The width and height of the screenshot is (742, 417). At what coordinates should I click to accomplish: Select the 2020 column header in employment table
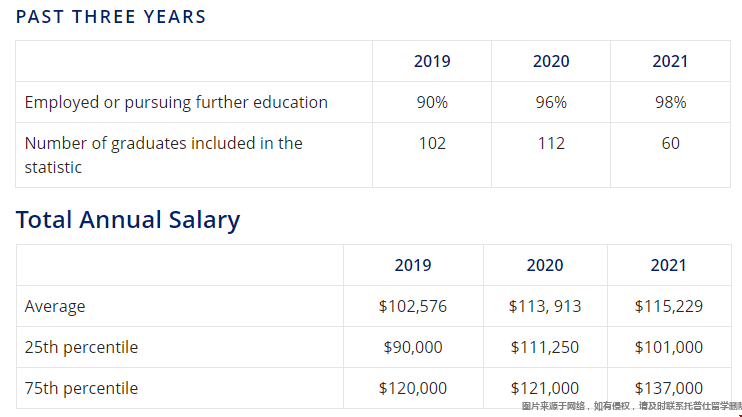coord(551,61)
